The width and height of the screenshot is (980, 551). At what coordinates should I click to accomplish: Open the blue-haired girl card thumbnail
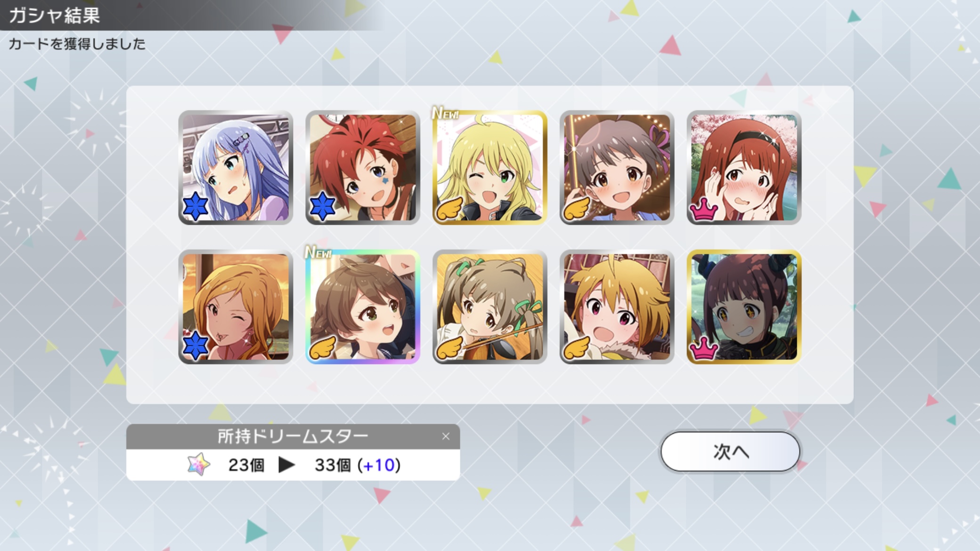(236, 167)
